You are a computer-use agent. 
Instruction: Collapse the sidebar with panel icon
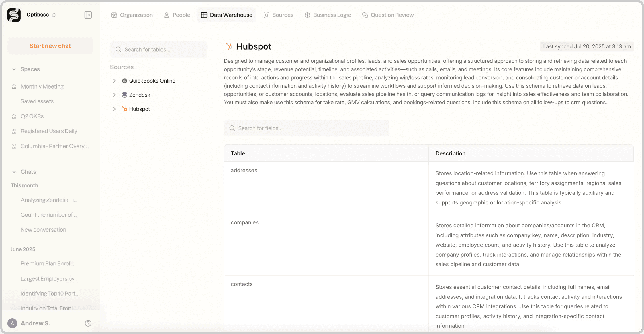pos(88,15)
